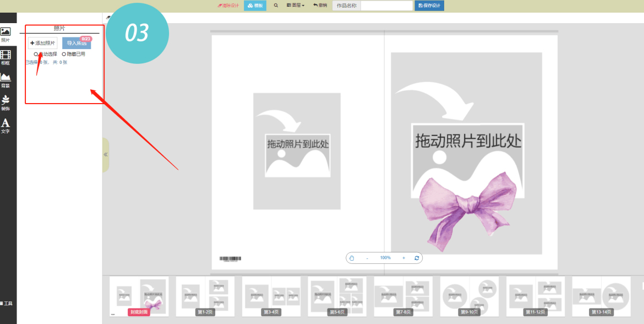Enable the 自动选择 radio option
The height and width of the screenshot is (324, 644).
(x=36, y=54)
